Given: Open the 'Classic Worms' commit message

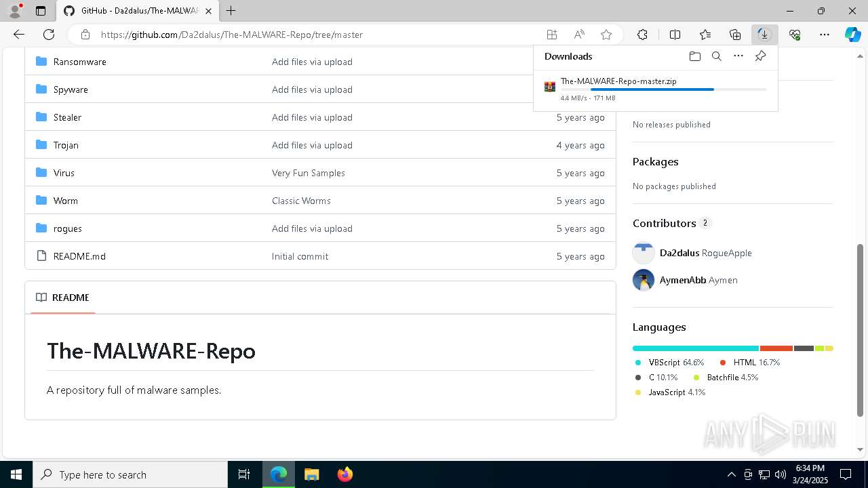Looking at the screenshot, I should tap(301, 201).
